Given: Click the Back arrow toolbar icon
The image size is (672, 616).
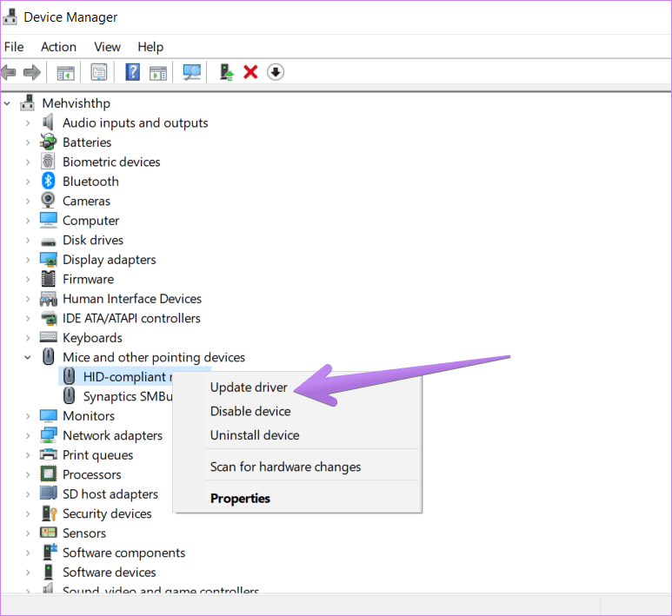Looking at the screenshot, I should pyautogui.click(x=9, y=72).
